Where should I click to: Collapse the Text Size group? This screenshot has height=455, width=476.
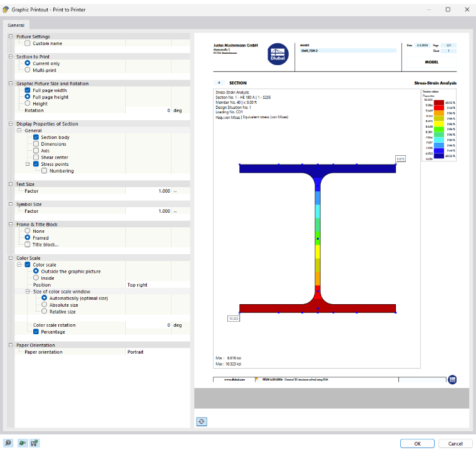pyautogui.click(x=11, y=184)
